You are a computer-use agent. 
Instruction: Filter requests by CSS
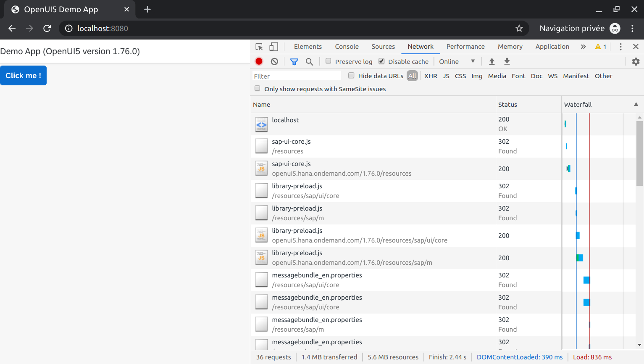tap(460, 76)
